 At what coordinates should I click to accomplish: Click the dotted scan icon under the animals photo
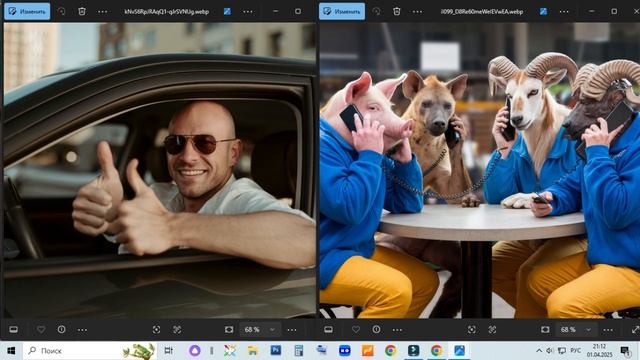coord(492,329)
